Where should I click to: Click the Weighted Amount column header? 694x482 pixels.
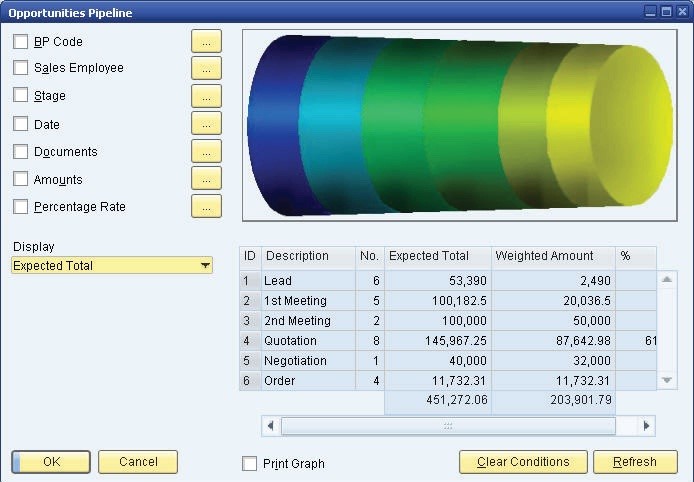[553, 257]
